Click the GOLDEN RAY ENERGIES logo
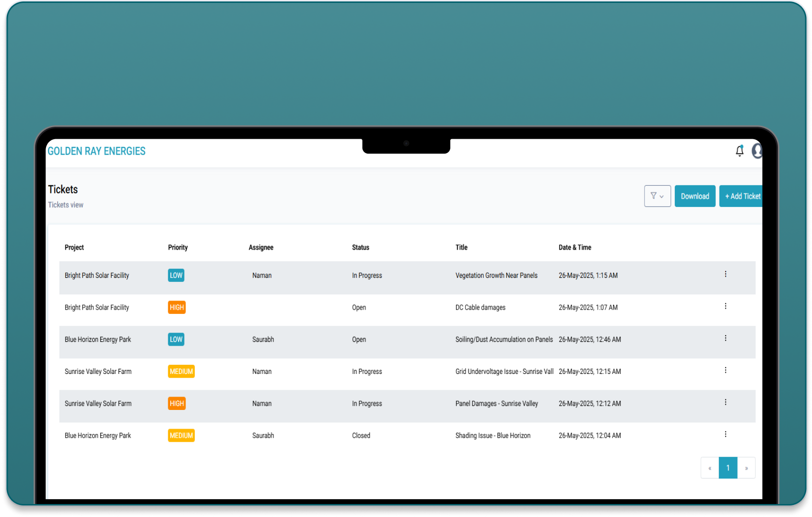The width and height of the screenshot is (812, 517). 96,151
